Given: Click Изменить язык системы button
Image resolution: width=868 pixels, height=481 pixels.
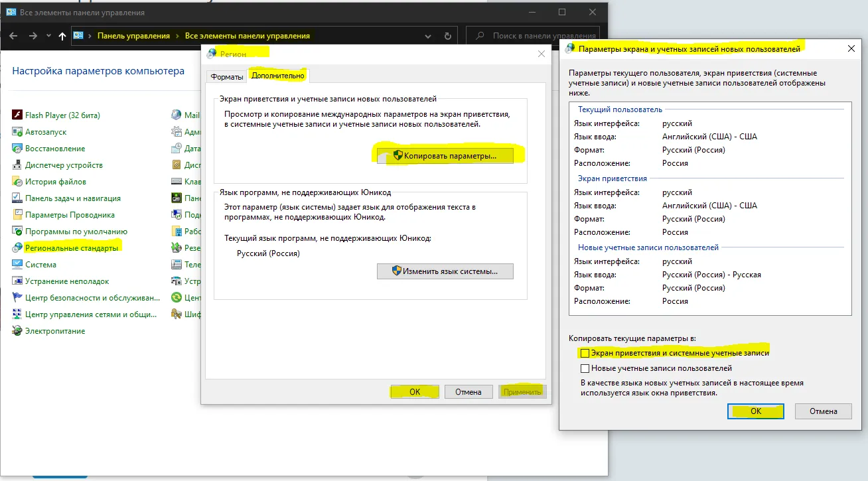Looking at the screenshot, I should [445, 271].
